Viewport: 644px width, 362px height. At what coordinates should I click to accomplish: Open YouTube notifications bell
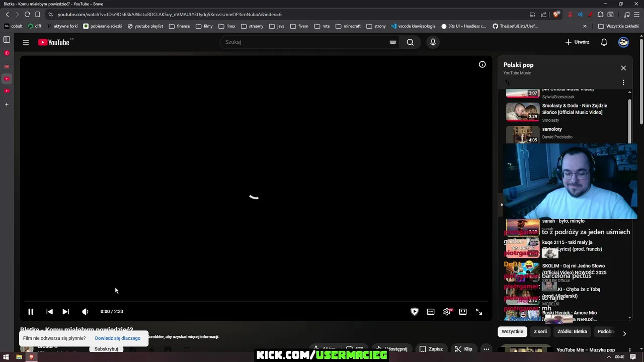coord(604,42)
